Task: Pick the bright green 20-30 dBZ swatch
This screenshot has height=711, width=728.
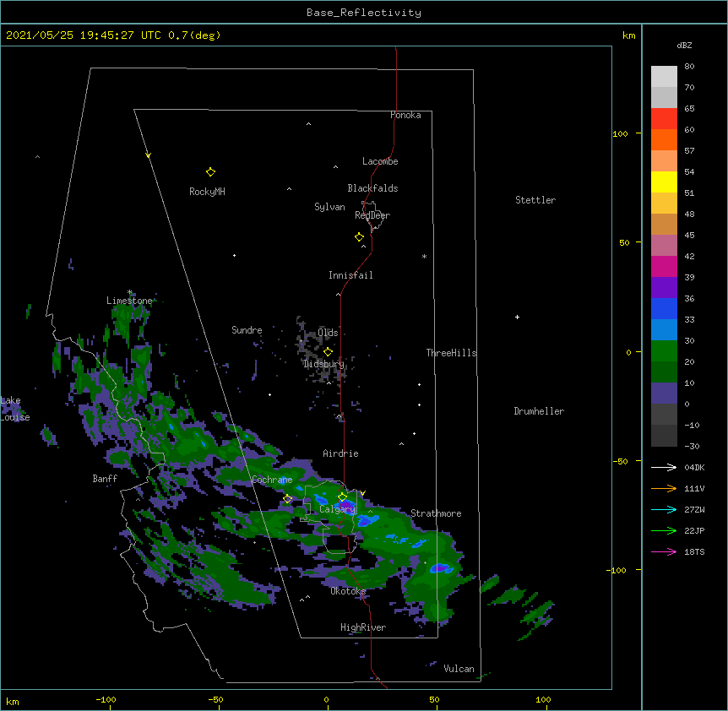Action: 664,351
